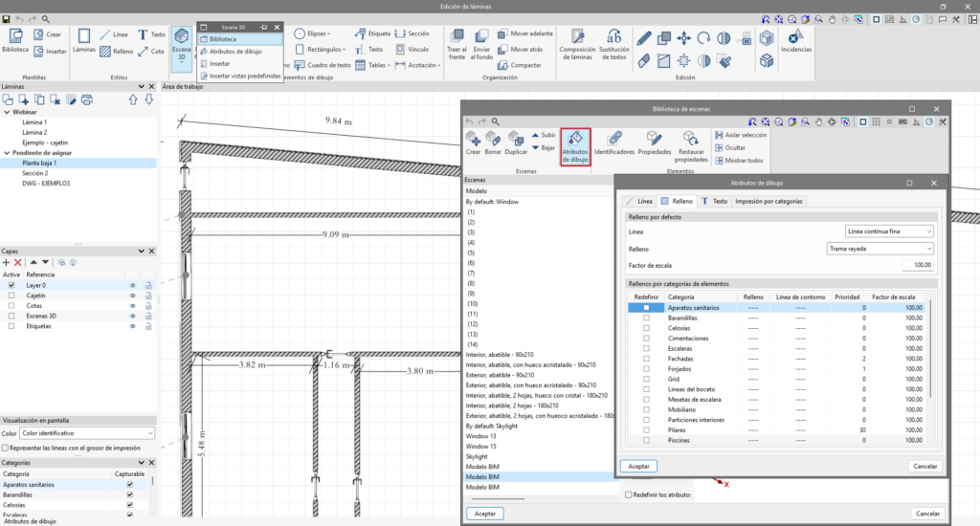Click Cancelar in Atributos de dibujo dialog

[924, 466]
